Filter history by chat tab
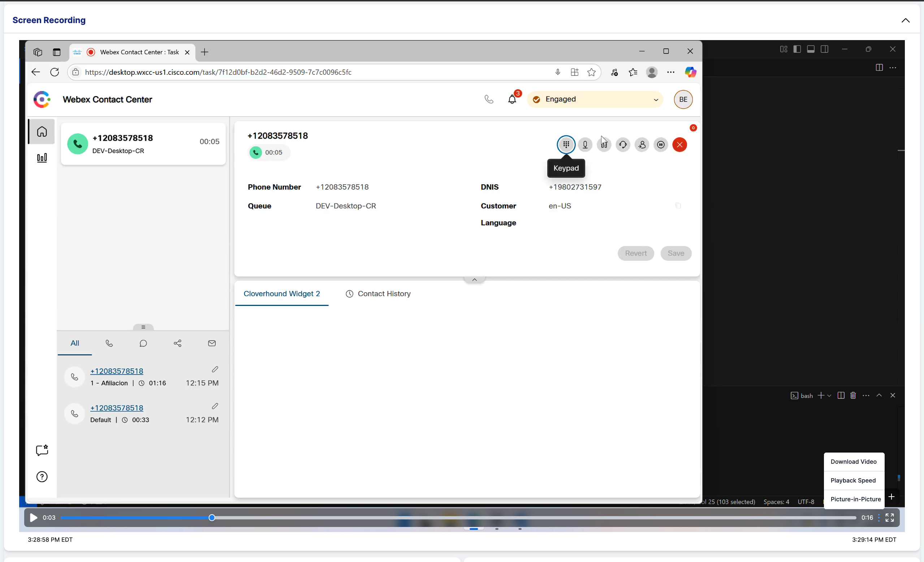Screen dimensions: 924x562 point(143,343)
